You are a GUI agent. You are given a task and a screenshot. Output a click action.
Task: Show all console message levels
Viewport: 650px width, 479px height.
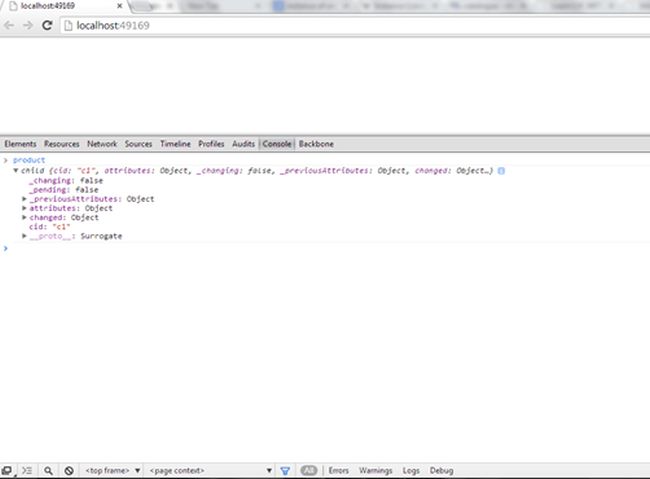(308, 470)
